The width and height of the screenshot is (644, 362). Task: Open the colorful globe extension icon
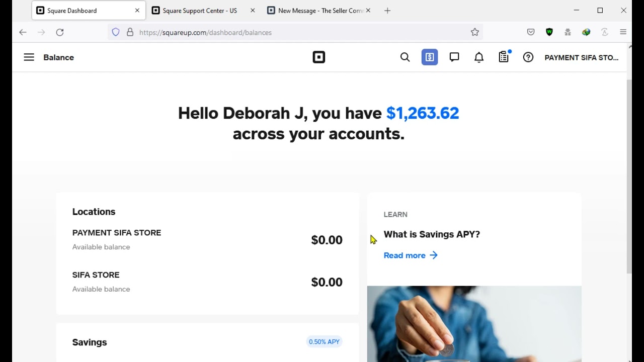586,32
